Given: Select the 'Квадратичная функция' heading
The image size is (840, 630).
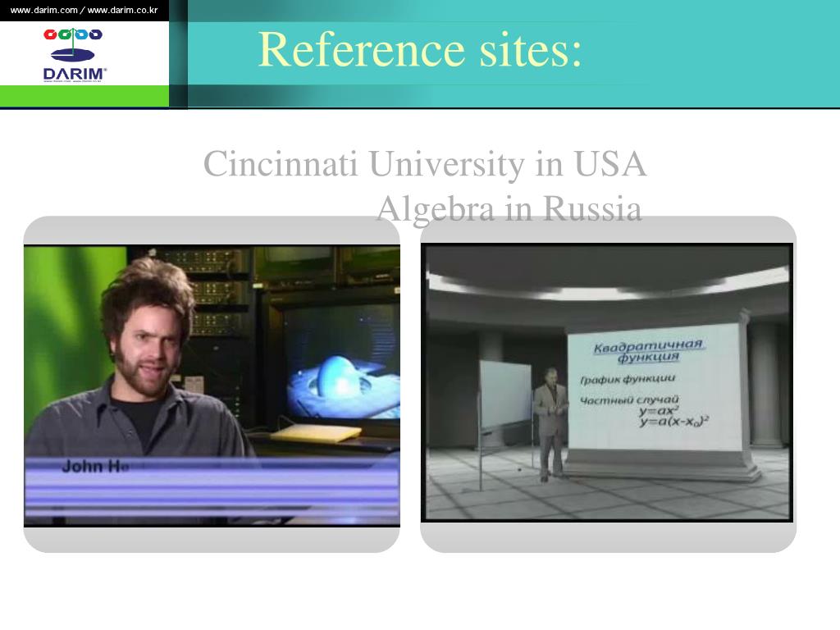Looking at the screenshot, I should click(x=648, y=349).
